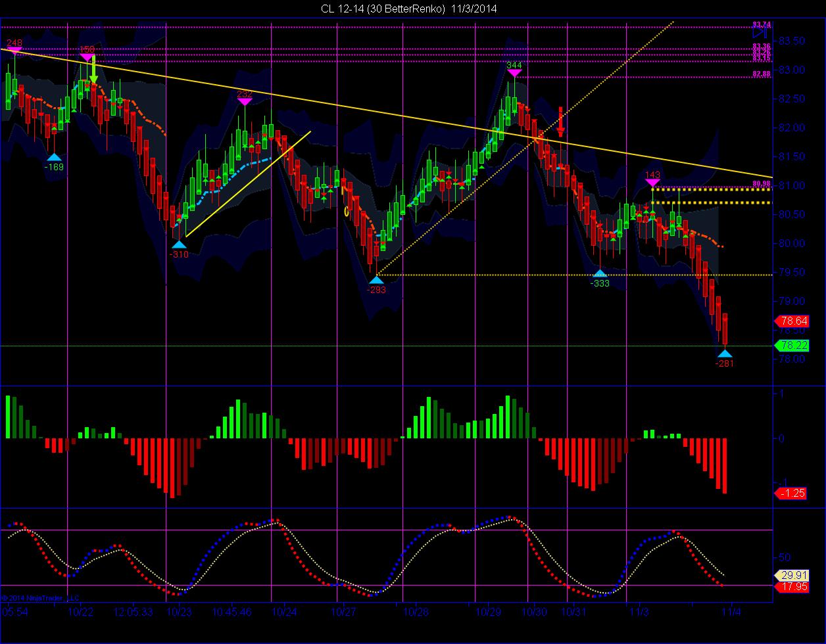The width and height of the screenshot is (826, 644).
Task: Click the 29.91 oscillator value marker
Action: pos(791,575)
